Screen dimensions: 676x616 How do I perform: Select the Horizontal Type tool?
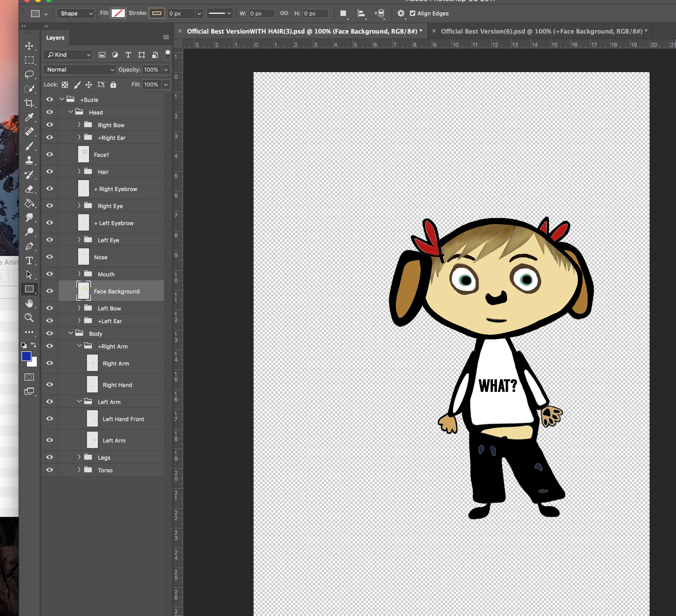point(29,260)
